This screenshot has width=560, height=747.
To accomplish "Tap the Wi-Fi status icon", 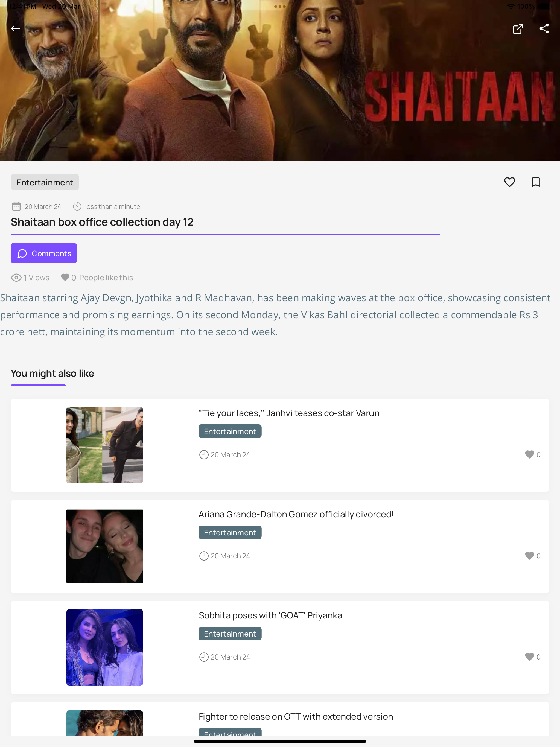I will [511, 6].
